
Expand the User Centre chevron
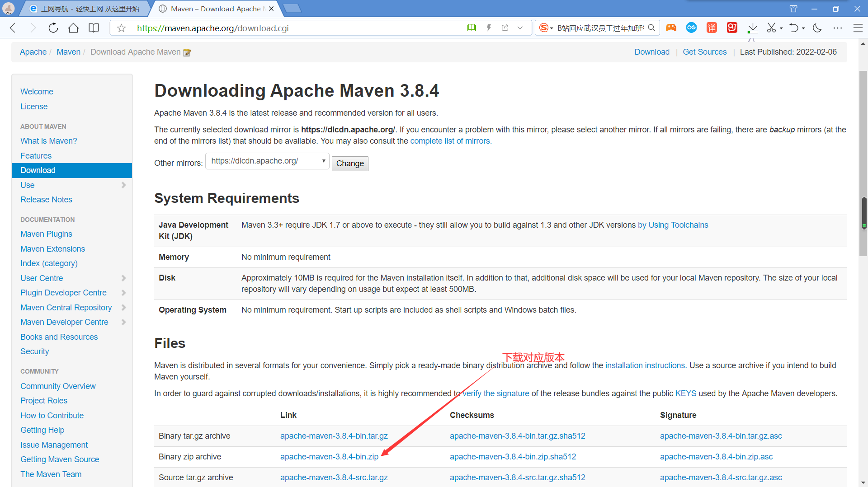click(123, 278)
